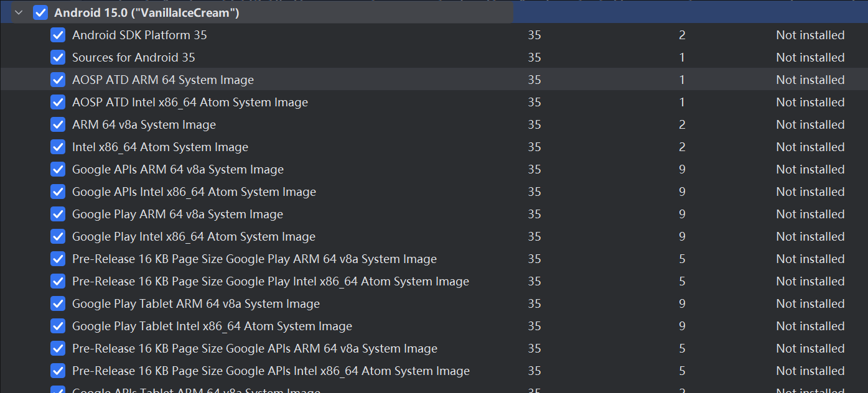Select 'Pre-Release 16 KB Page Size Google APIs Intel' label
Image resolution: width=868 pixels, height=393 pixels.
coord(271,371)
